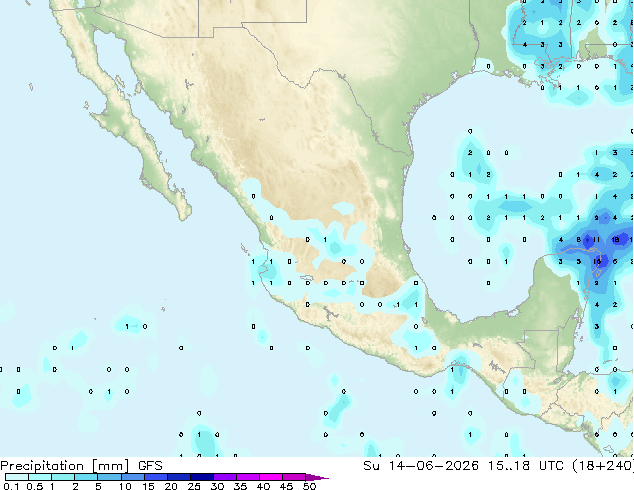Click the 'UTC' label
634x490 pixels.
coord(551,466)
